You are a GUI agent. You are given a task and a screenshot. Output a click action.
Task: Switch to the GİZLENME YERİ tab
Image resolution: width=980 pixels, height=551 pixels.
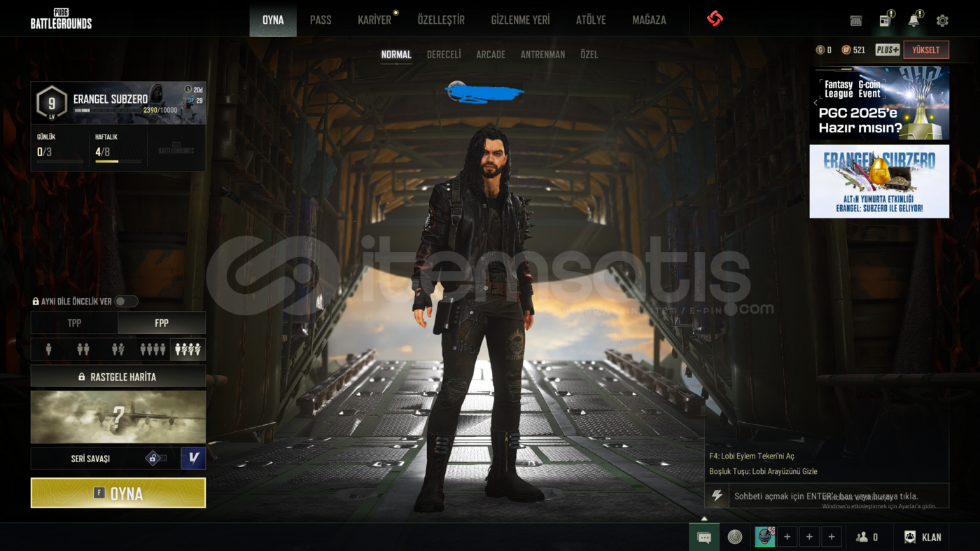tap(520, 20)
